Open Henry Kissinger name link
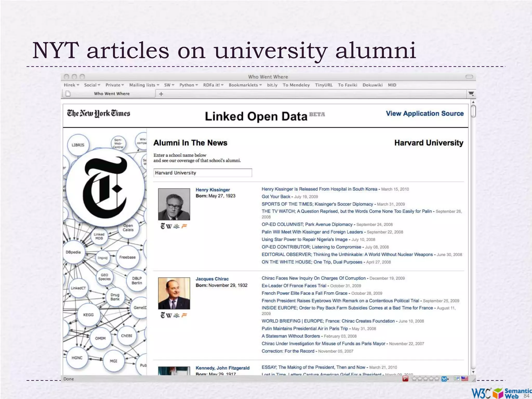532x399 pixels. coord(212,190)
